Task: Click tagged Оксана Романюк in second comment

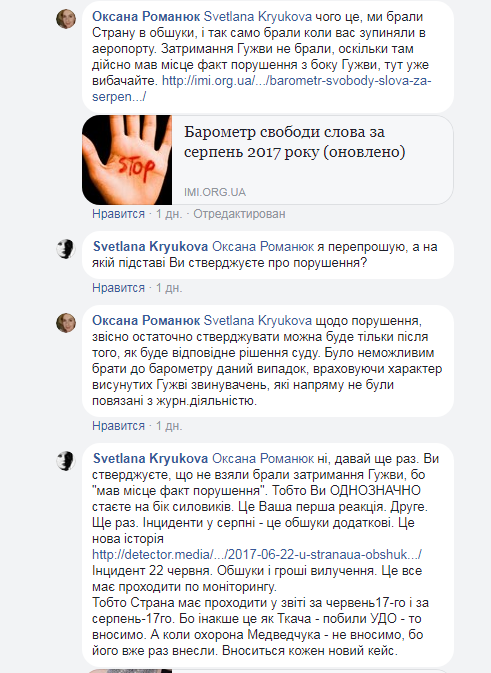Action: click(x=263, y=246)
